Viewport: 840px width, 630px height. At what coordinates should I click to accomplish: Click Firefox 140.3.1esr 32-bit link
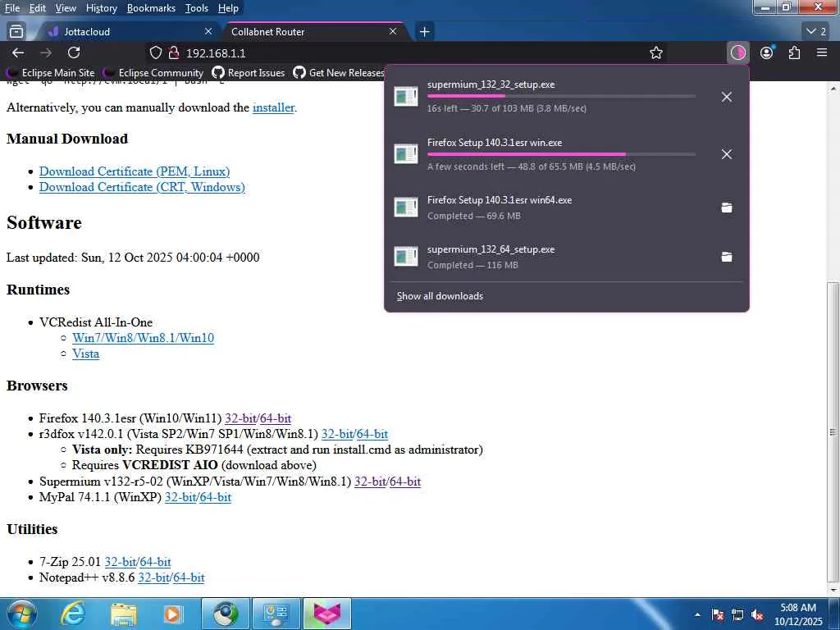point(240,418)
